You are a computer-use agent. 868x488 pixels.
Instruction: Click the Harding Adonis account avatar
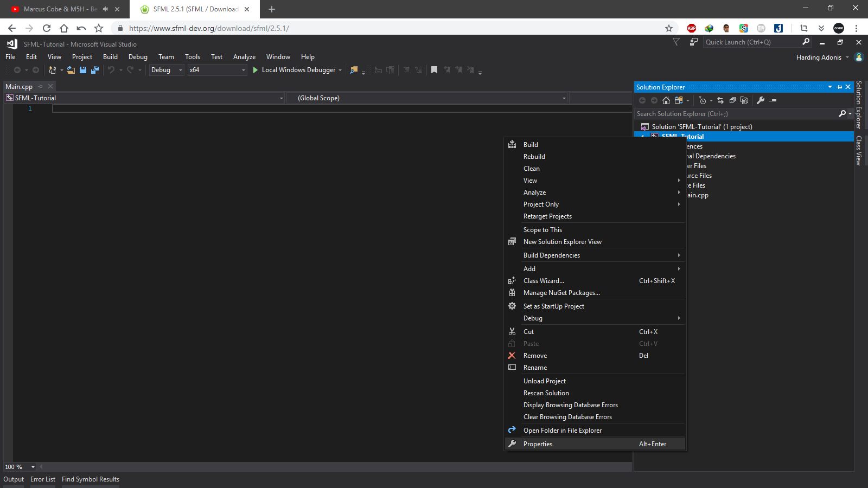point(859,57)
